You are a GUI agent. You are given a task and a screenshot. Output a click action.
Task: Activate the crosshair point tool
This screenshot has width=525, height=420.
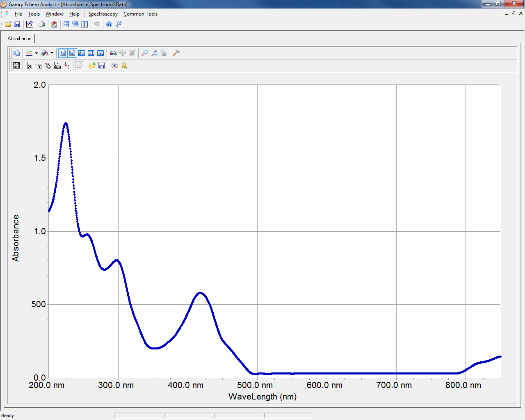[x=67, y=66]
